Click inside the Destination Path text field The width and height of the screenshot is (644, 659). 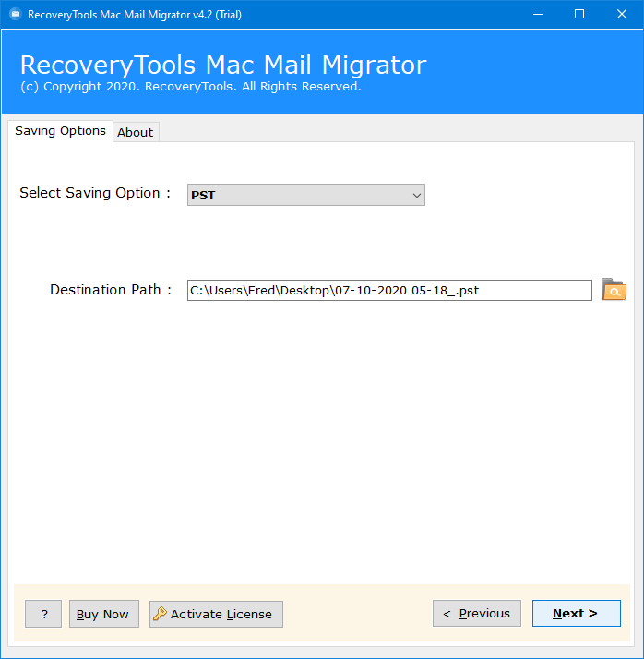(389, 291)
